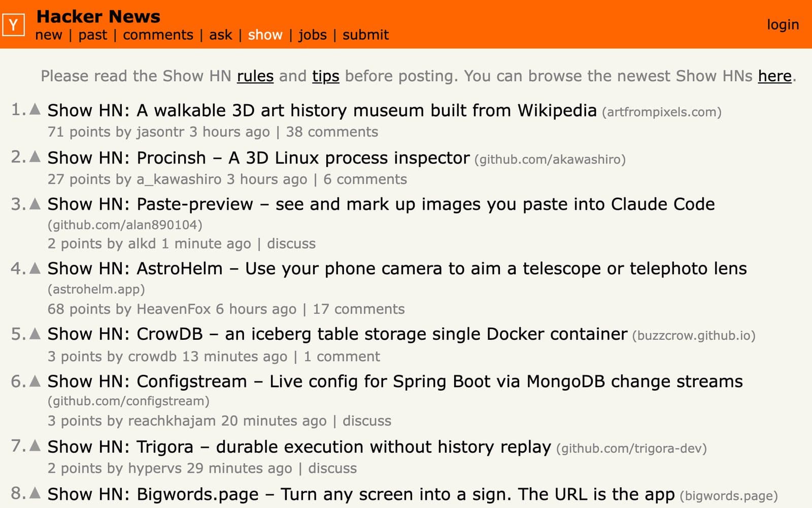Click 'submit' in the navigation bar

coord(365,35)
